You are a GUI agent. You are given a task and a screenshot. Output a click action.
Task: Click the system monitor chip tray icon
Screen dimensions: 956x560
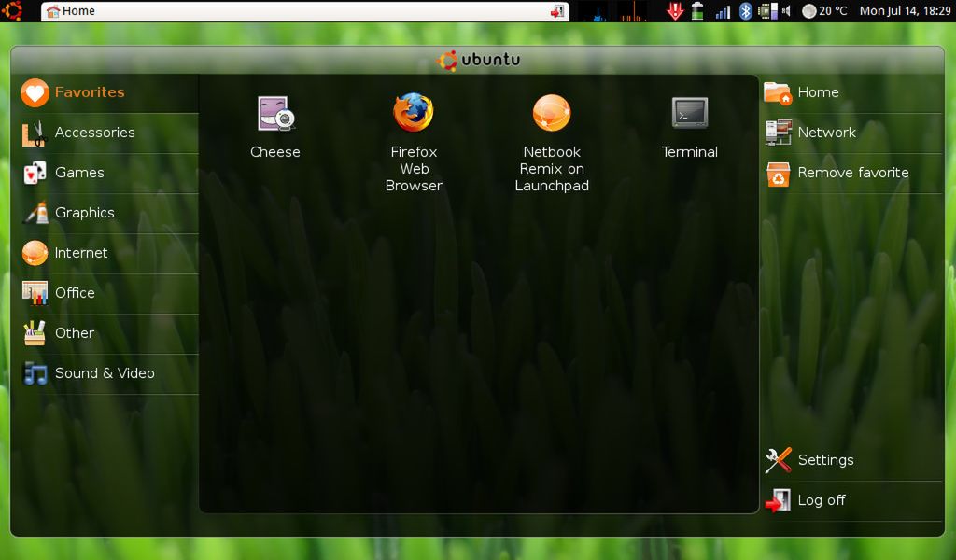coord(767,11)
